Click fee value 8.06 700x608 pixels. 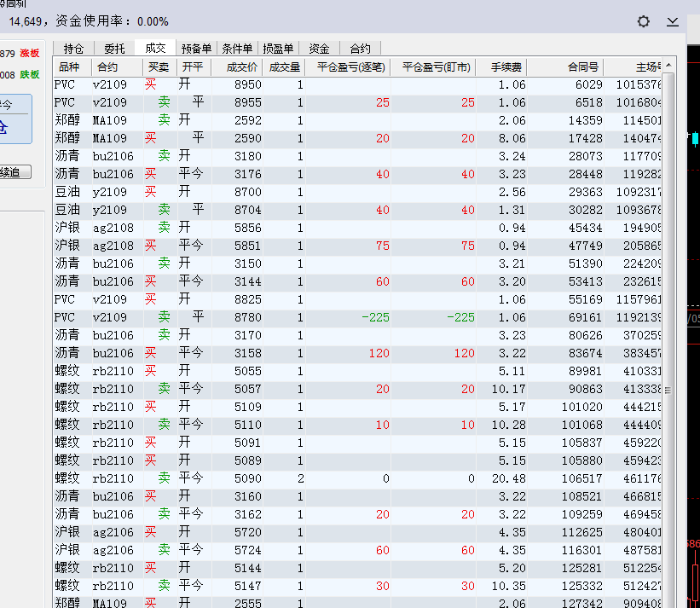point(512,138)
